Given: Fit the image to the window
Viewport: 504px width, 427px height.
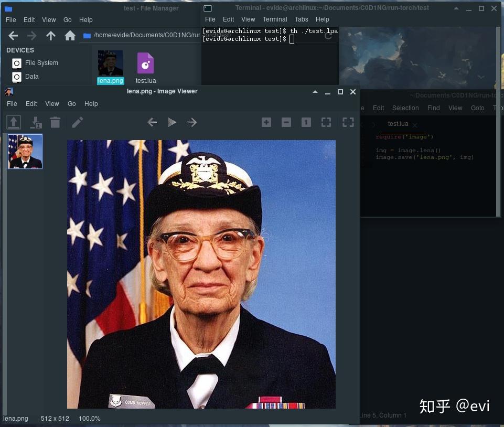Looking at the screenshot, I should click(x=326, y=122).
